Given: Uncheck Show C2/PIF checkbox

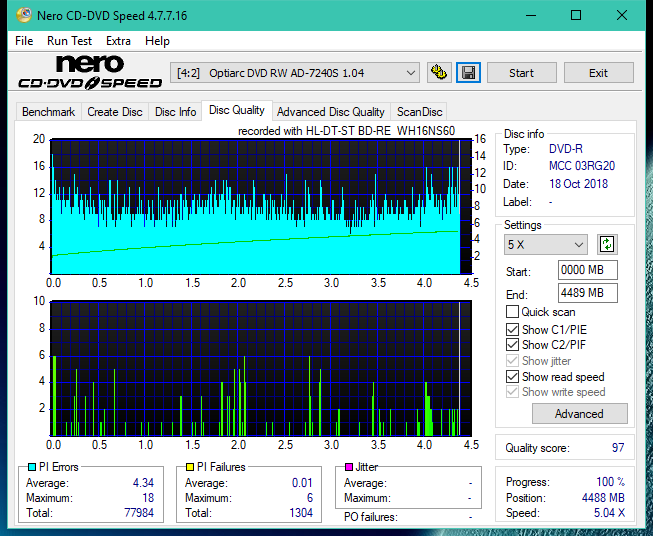Looking at the screenshot, I should click(512, 345).
